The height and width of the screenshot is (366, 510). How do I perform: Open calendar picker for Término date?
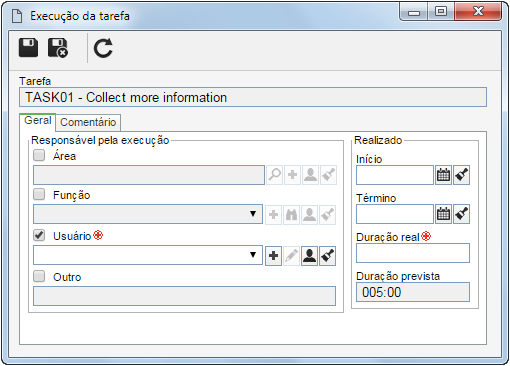(443, 214)
